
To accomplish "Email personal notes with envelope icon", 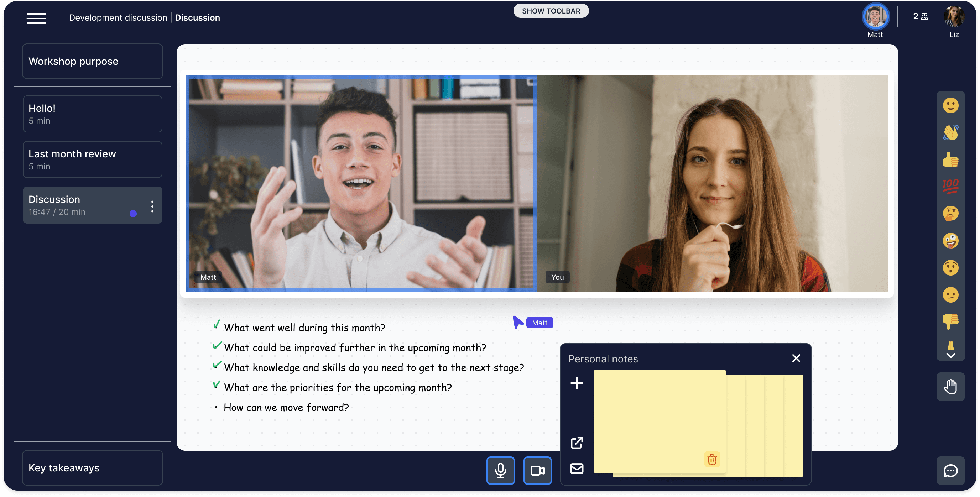I will tap(577, 469).
